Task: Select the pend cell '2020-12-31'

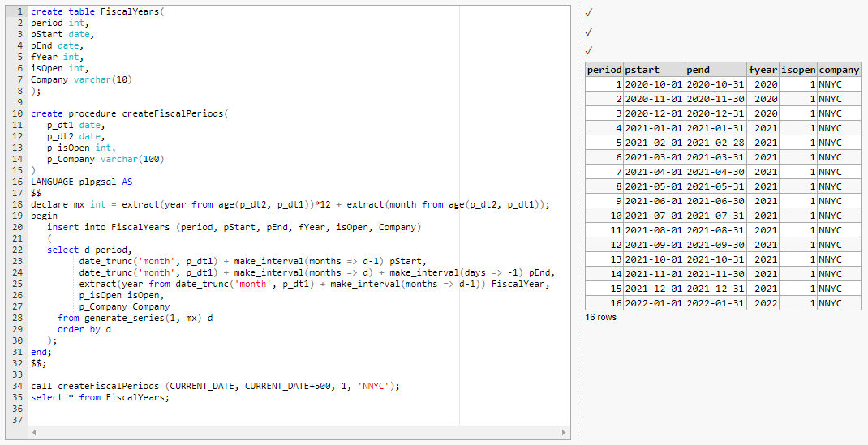Action: [x=715, y=113]
